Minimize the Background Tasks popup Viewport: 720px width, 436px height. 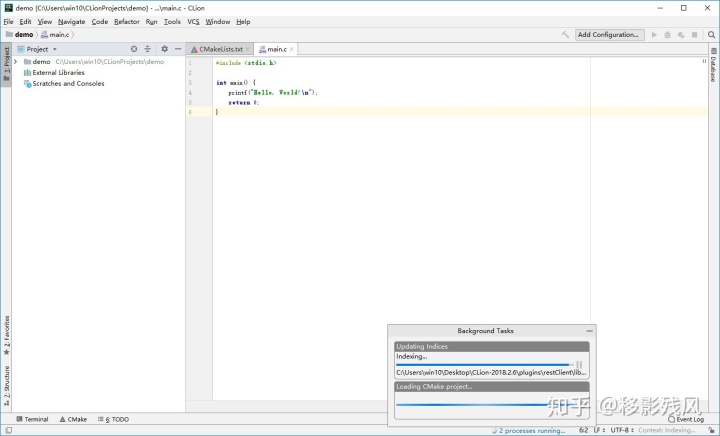click(589, 330)
